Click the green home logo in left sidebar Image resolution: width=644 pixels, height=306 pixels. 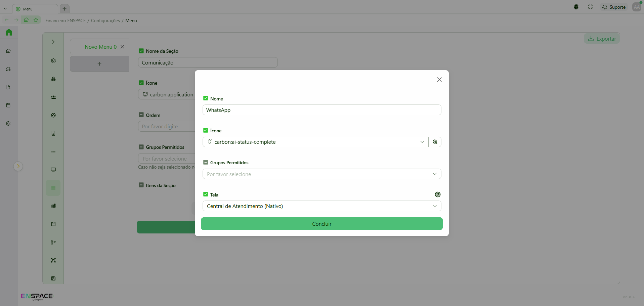point(9,32)
